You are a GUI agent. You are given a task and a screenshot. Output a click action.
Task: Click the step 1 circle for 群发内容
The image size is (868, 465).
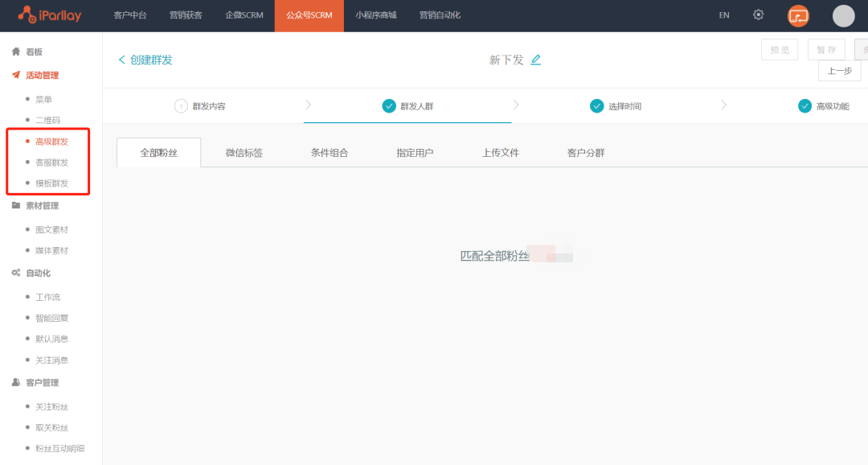pyautogui.click(x=181, y=106)
